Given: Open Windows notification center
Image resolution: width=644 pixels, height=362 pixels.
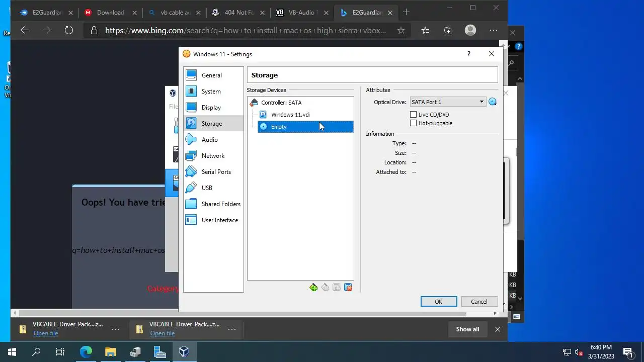Looking at the screenshot, I should (628, 352).
